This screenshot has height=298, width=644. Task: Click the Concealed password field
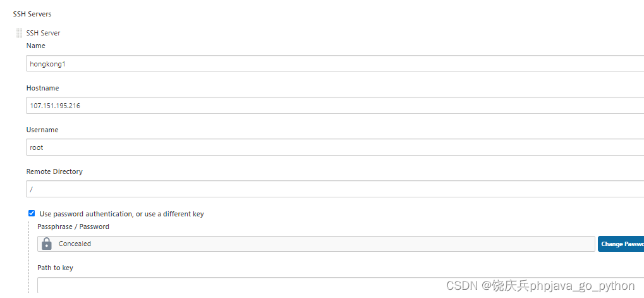click(316, 244)
